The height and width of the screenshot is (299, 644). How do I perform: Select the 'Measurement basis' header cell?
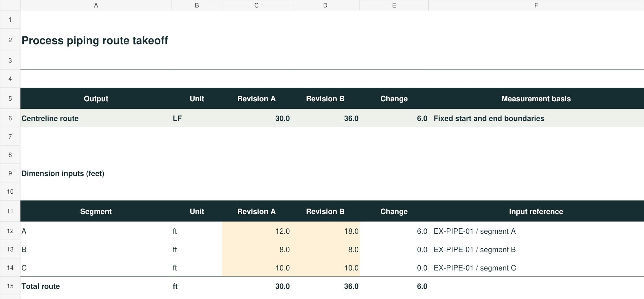coord(536,99)
